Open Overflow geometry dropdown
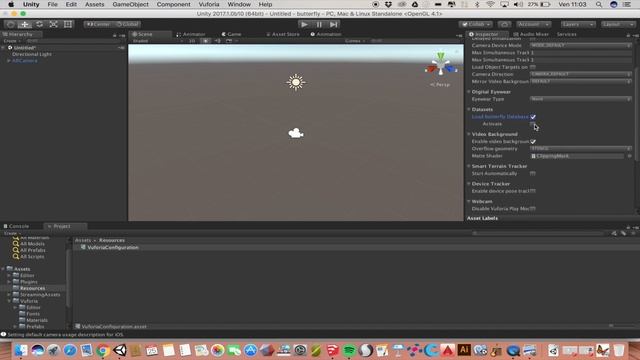 (x=581, y=149)
